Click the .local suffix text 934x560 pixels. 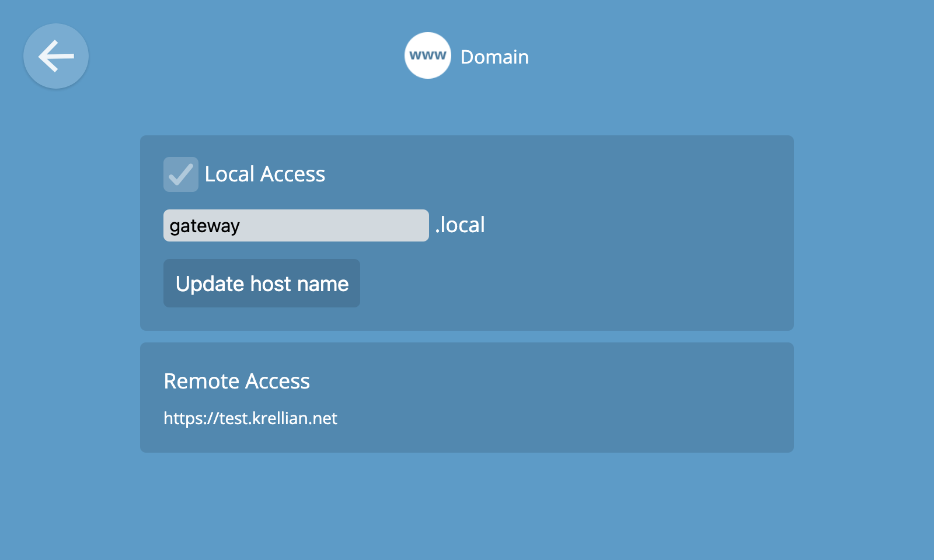point(460,225)
